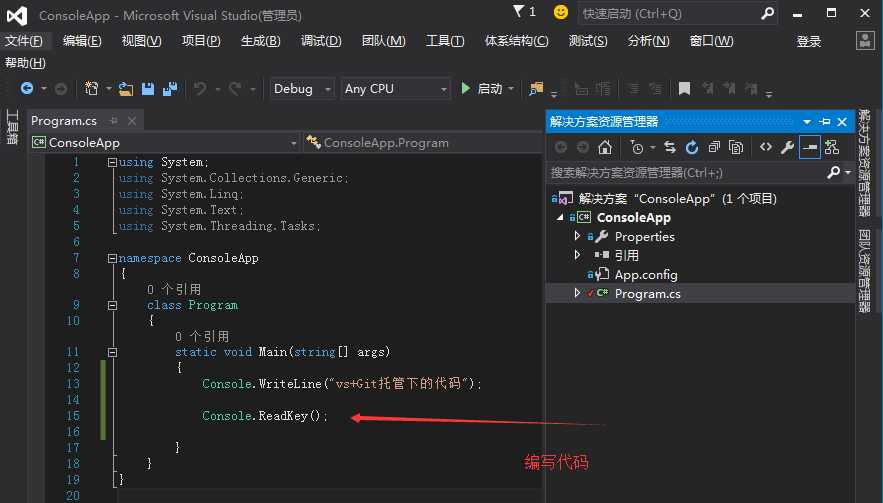Screen dimensions: 883x503
Task: Close the Solution Explorer panel
Action: [x=842, y=122]
